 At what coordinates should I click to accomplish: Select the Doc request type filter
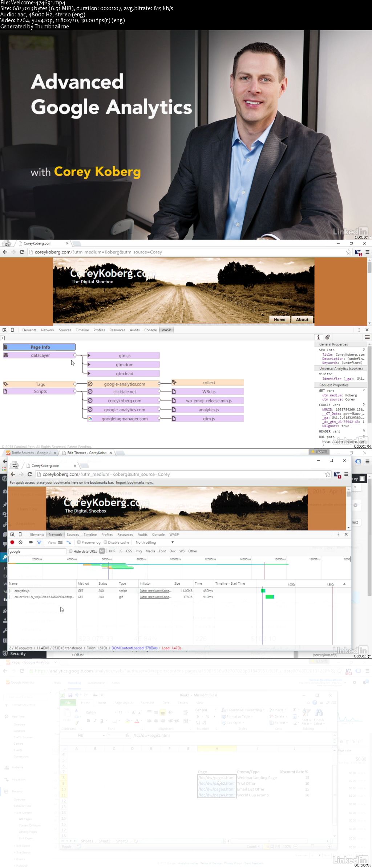[x=173, y=551]
